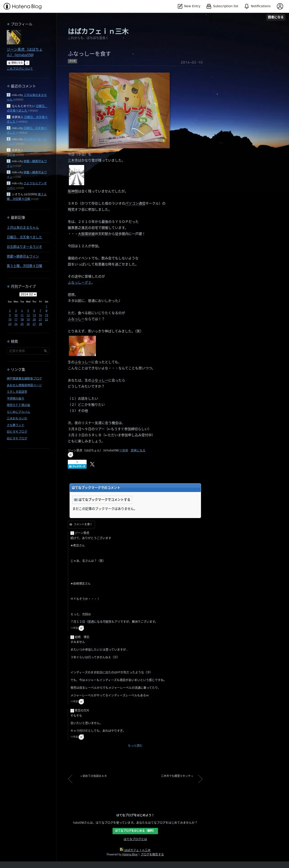Image resolution: width=289 pixels, height=868 pixels.
Task: Click the Hatena star under the article
Action: point(70,455)
